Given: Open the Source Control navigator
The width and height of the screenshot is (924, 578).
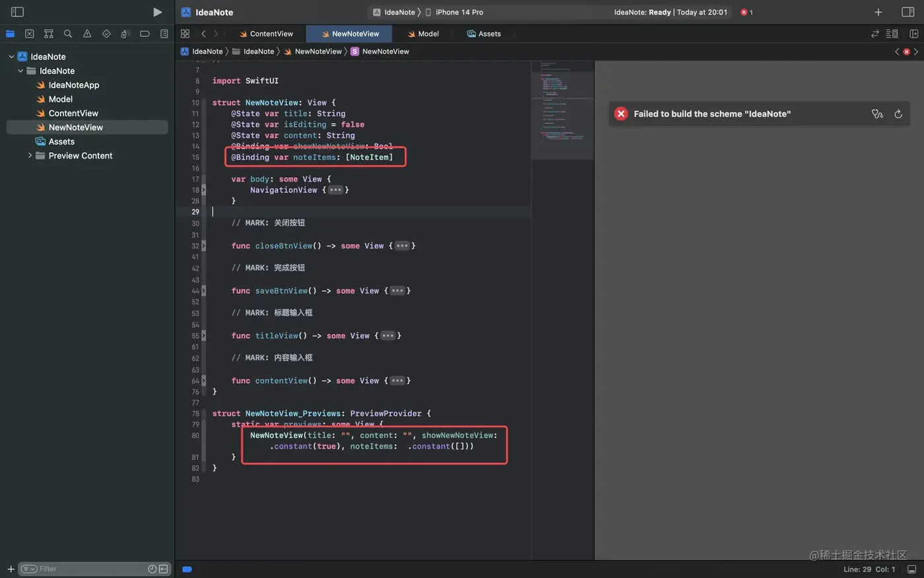Looking at the screenshot, I should 29,34.
